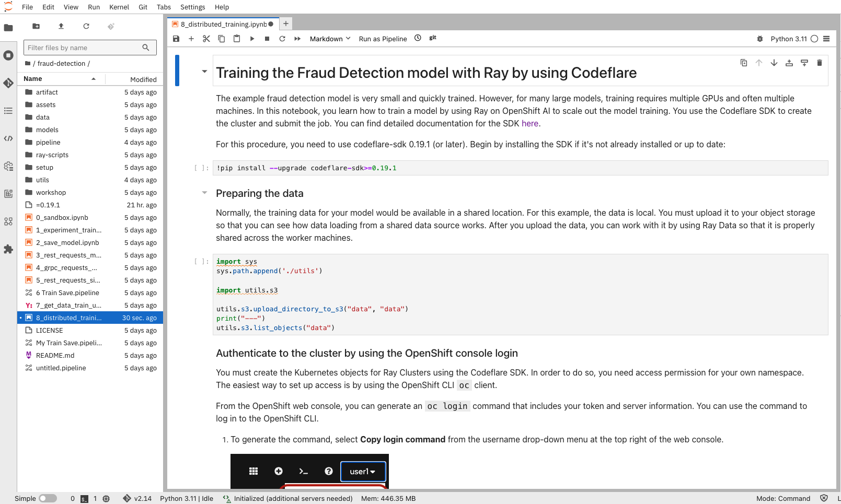The image size is (841, 504).
Task: Save the notebook with toolbar disk icon
Action: coord(176,38)
